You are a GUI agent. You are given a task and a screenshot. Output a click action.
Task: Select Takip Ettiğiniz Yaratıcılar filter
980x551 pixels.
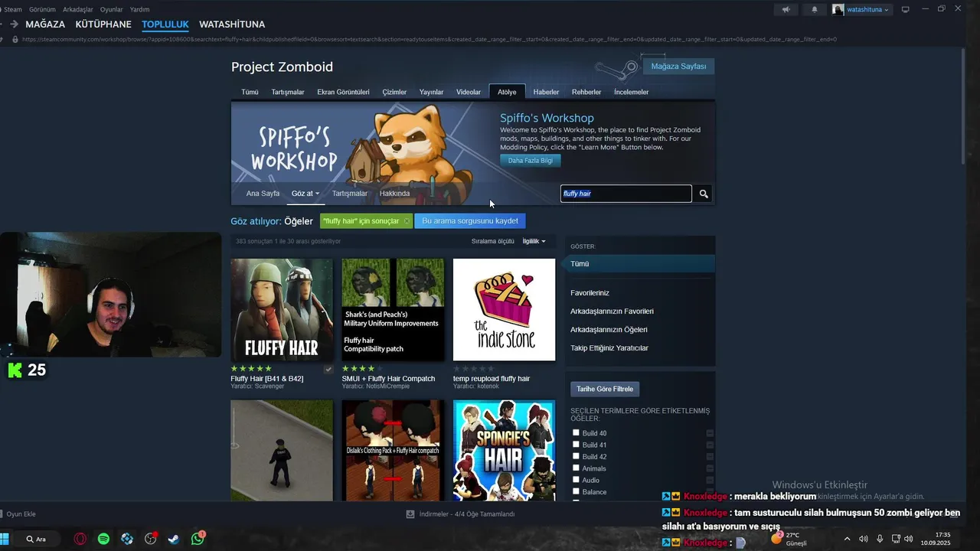click(609, 348)
